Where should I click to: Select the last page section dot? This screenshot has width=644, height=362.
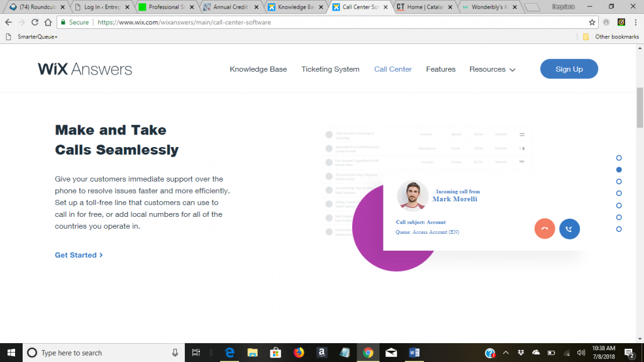point(619,229)
